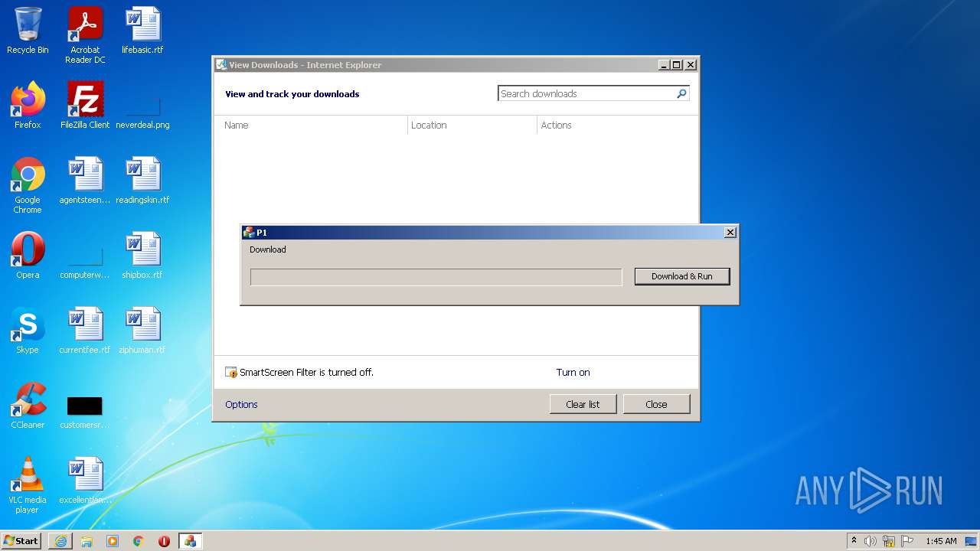Image resolution: width=980 pixels, height=551 pixels.
Task: Click Search downloads input field
Action: click(x=587, y=93)
